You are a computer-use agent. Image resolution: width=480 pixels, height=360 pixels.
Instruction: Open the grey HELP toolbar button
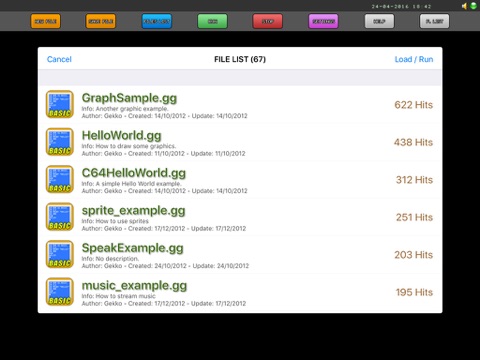click(x=379, y=21)
